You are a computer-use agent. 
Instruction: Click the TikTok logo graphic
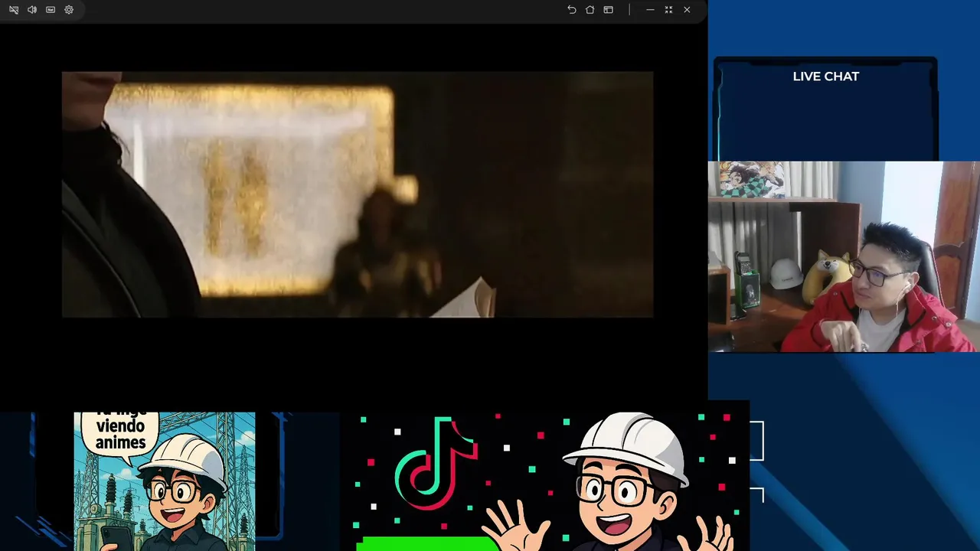pos(436,463)
